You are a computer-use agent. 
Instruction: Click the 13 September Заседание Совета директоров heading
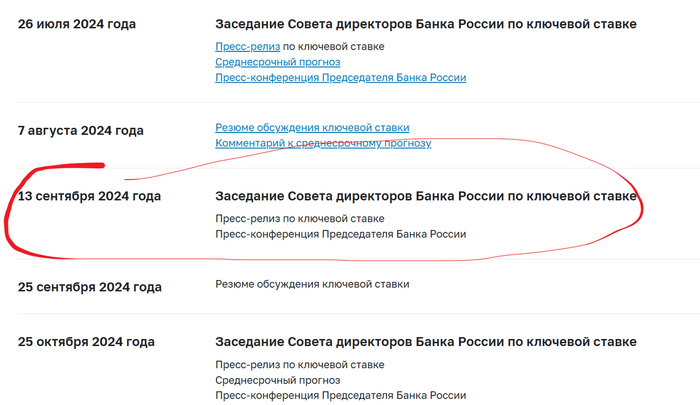point(426,196)
